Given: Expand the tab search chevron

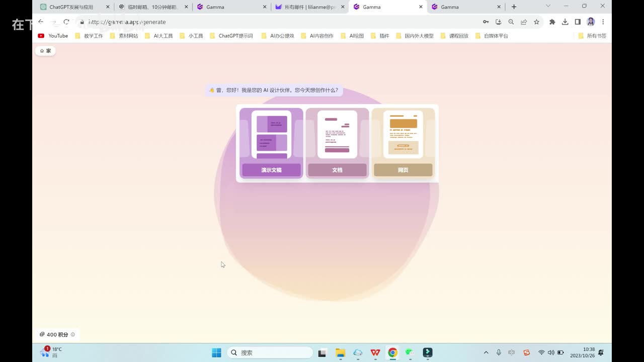Looking at the screenshot, I should 548,6.
